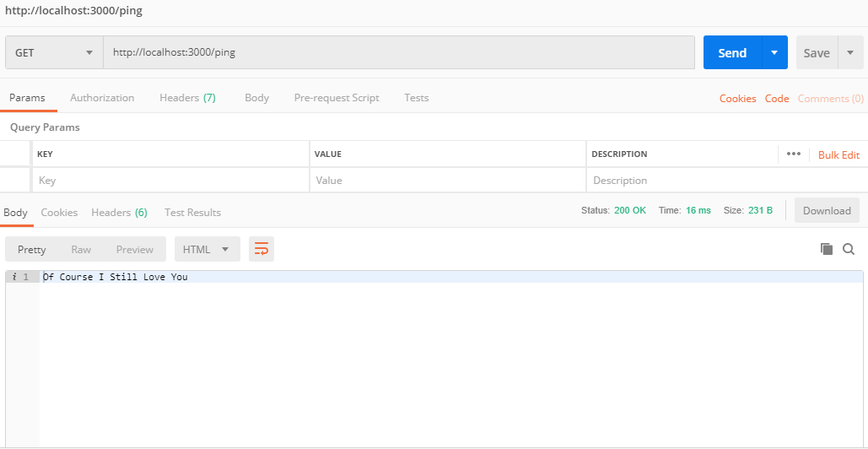The image size is (868, 449).
Task: Open the Code link
Action: (x=777, y=99)
